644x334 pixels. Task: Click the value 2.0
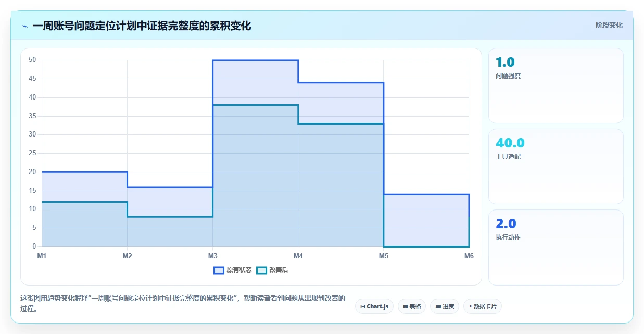coord(506,224)
